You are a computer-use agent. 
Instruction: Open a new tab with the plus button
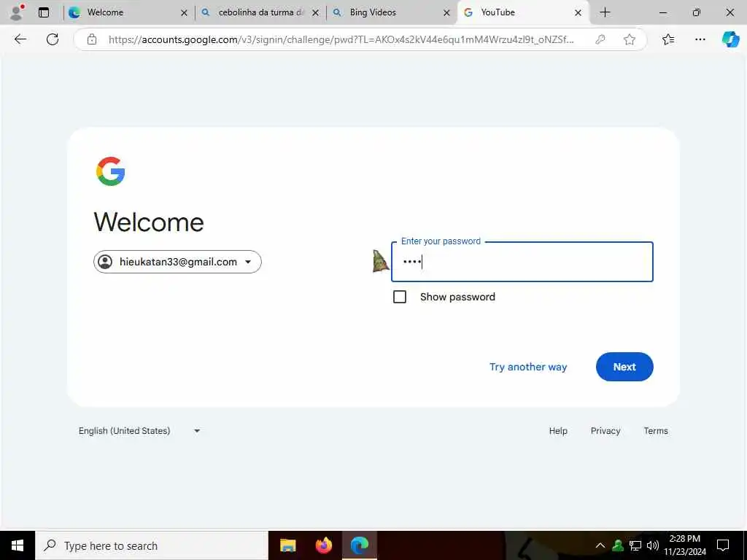(605, 12)
